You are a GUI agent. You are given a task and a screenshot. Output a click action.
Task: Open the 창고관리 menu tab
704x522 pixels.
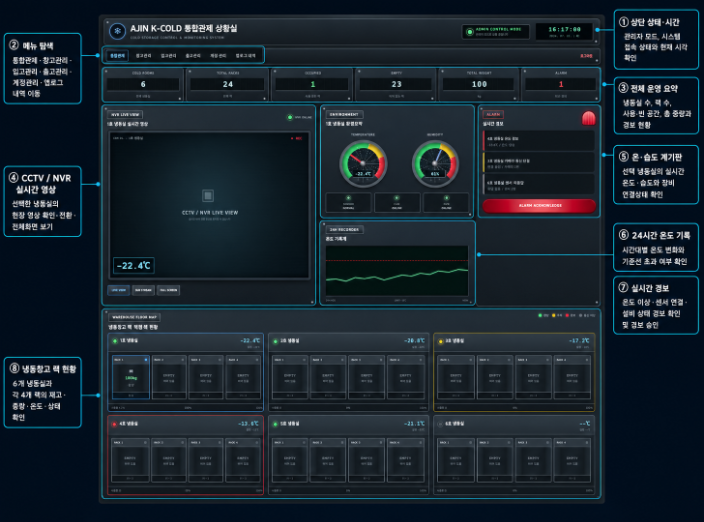point(143,56)
